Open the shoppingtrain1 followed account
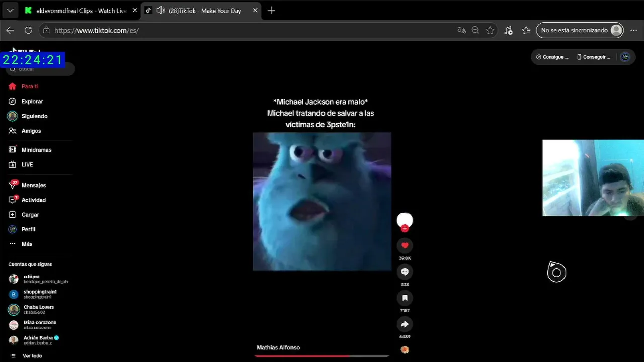This screenshot has height=362, width=644. point(39,294)
